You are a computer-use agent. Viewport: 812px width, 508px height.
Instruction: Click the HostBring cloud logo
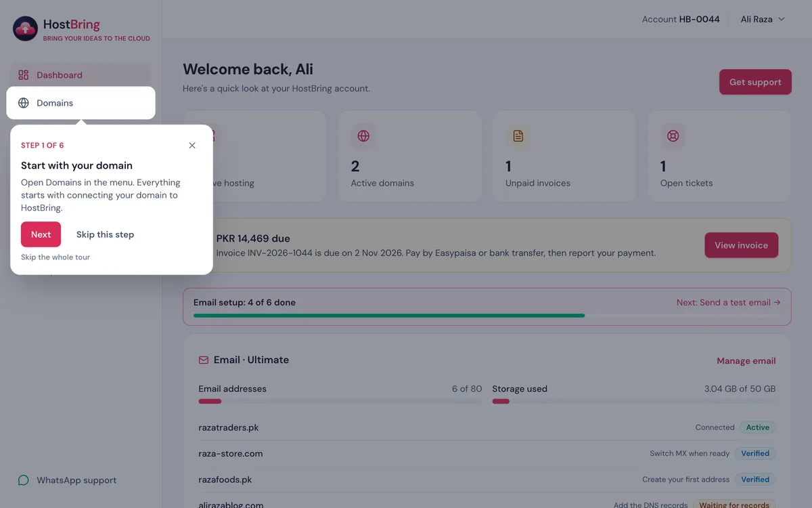(x=26, y=28)
